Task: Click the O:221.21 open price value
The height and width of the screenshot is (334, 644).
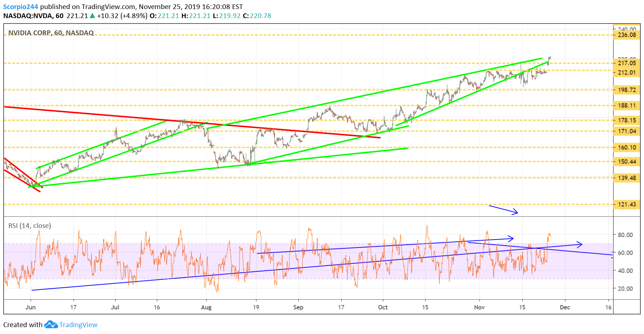Action: click(164, 16)
